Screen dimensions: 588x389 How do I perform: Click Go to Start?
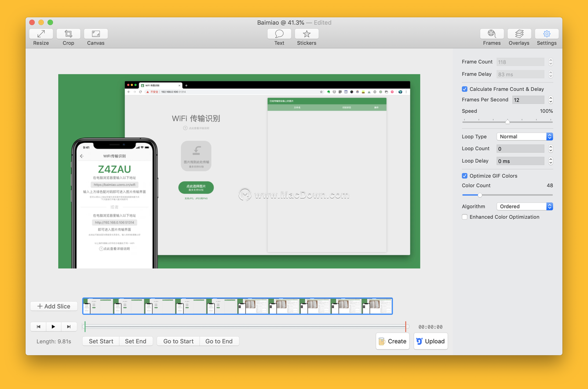click(x=178, y=341)
